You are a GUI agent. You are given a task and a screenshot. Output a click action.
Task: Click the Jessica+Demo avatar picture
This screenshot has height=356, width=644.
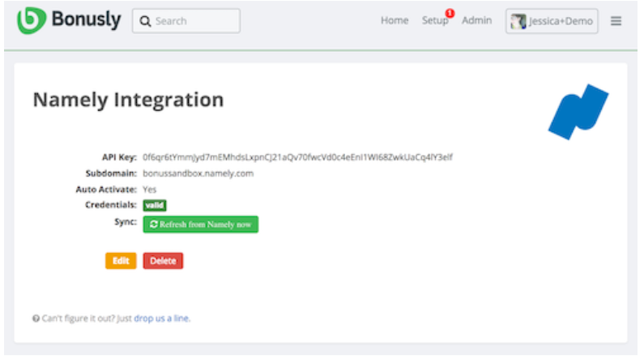[x=518, y=21]
